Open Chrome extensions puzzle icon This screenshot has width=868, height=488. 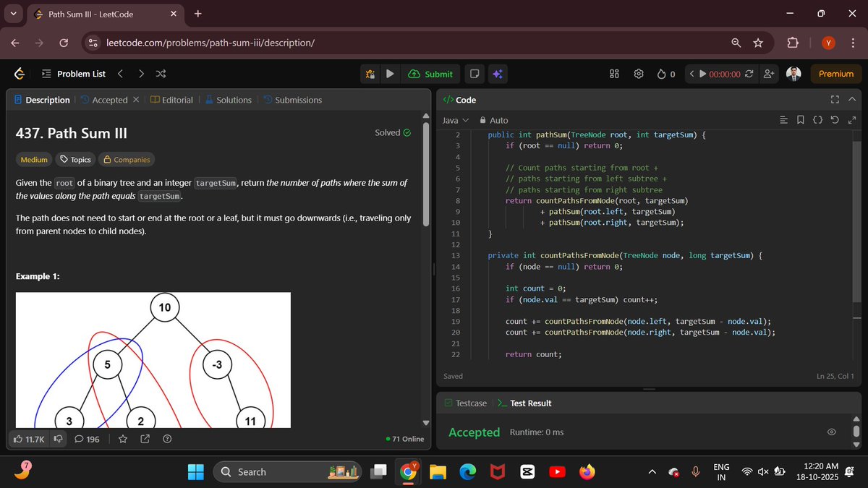[792, 43]
